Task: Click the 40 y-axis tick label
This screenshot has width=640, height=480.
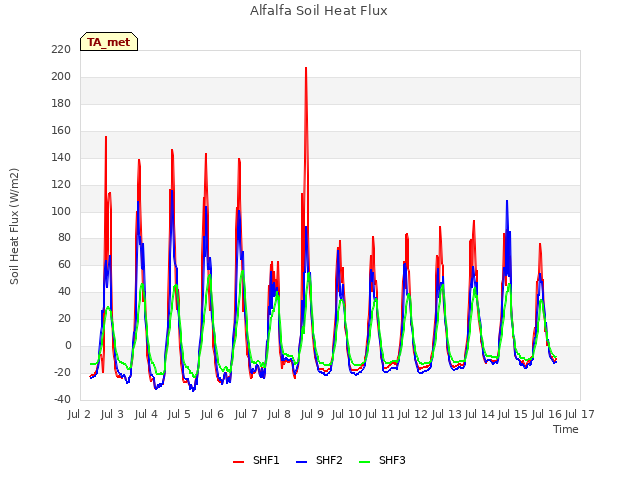Action: point(64,291)
